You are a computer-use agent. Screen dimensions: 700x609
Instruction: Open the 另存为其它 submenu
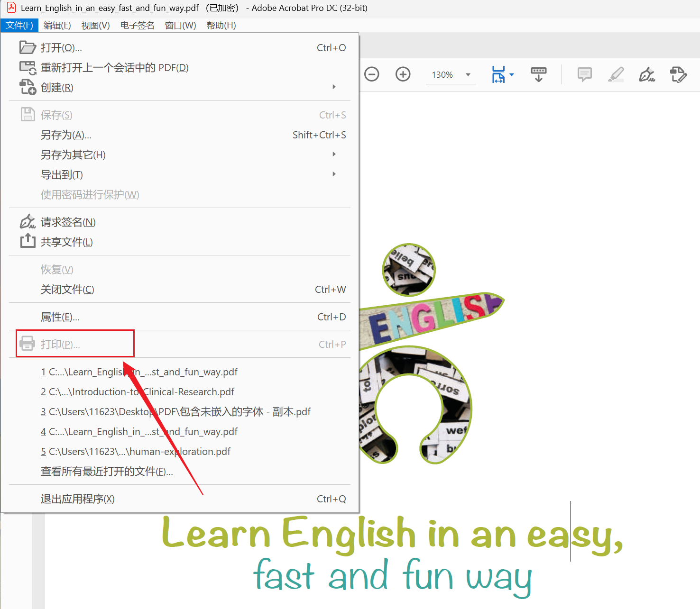334,154
